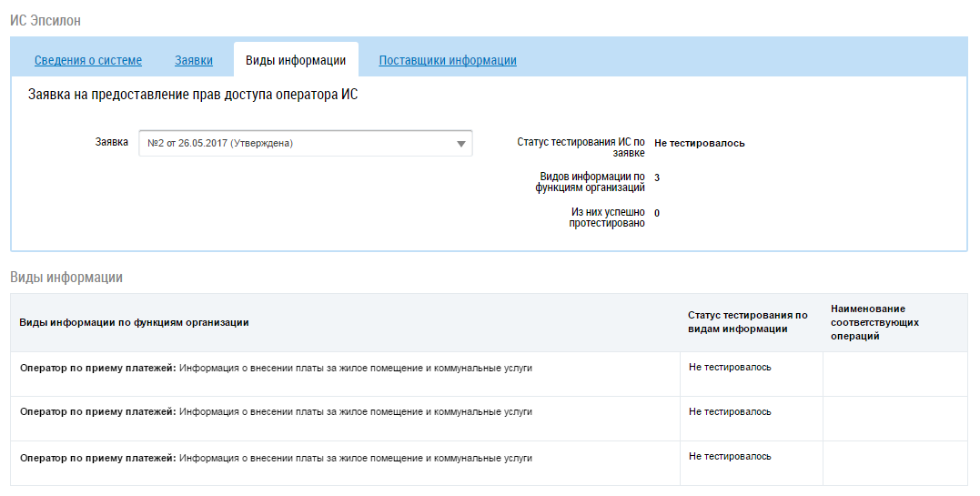Image resolution: width=980 pixels, height=496 pixels.
Task: Click the column header Виды информации по функциям организации
Action: 134,323
